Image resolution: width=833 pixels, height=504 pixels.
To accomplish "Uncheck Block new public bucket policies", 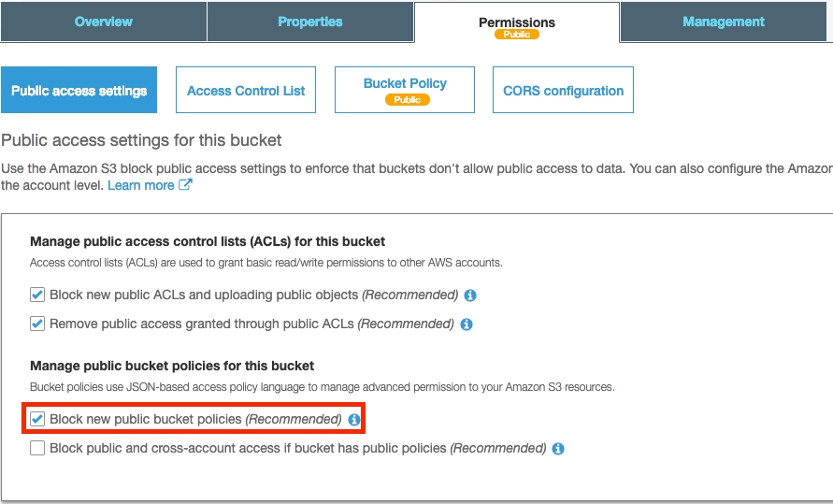I will 37,419.
